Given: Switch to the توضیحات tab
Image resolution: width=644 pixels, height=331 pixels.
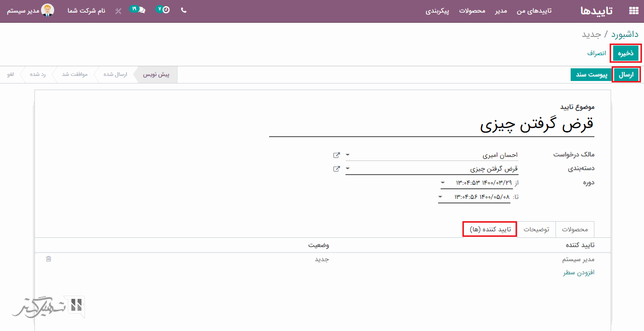Looking at the screenshot, I should (536, 229).
